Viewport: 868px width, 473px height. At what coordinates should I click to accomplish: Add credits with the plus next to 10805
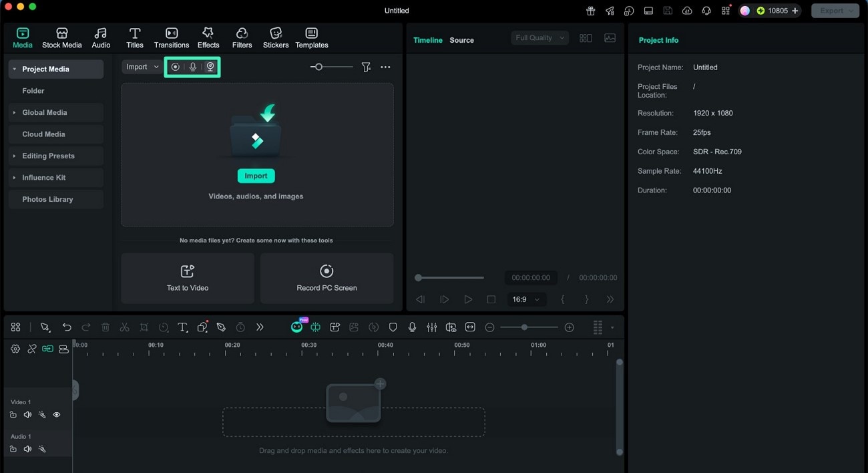point(795,11)
